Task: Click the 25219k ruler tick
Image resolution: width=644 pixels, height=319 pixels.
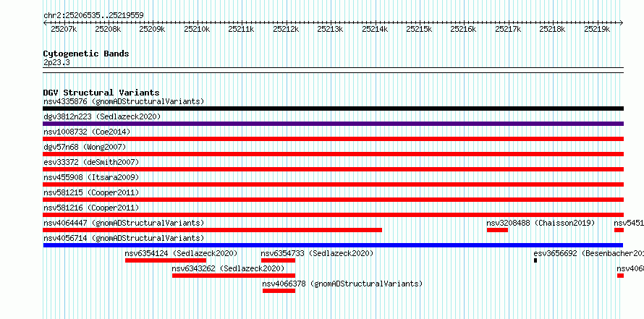Action: point(597,29)
